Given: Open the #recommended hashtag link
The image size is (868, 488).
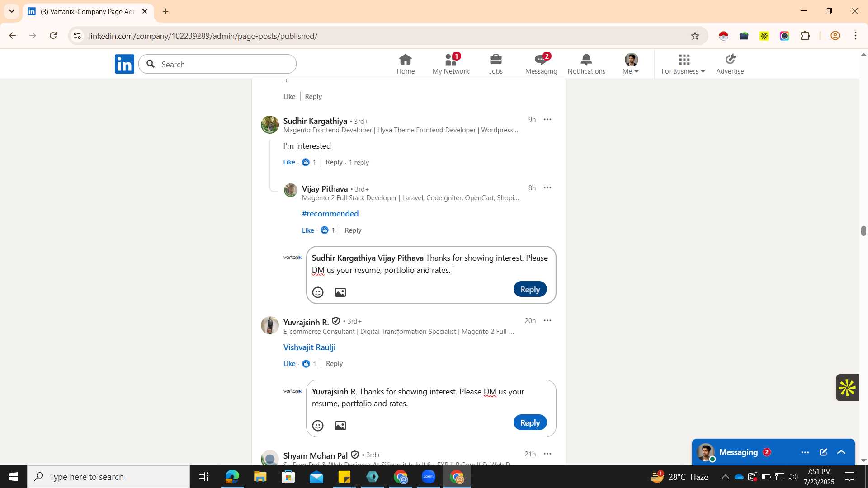Looking at the screenshot, I should [x=330, y=214].
